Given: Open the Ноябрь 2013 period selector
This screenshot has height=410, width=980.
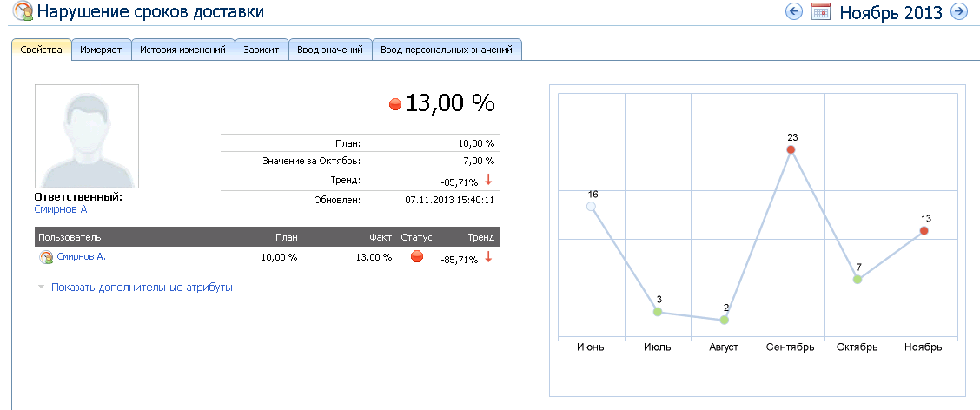Looking at the screenshot, I should click(x=891, y=12).
